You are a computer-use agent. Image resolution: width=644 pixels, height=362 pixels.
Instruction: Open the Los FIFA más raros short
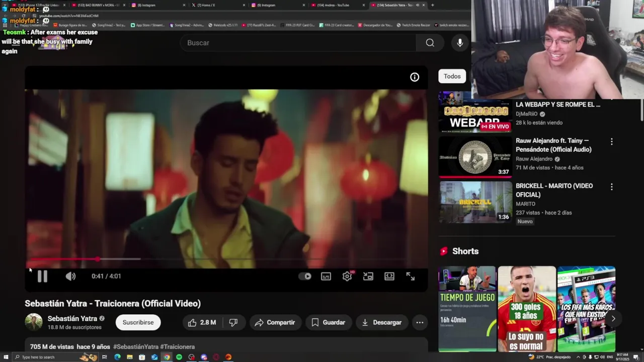[x=586, y=309]
